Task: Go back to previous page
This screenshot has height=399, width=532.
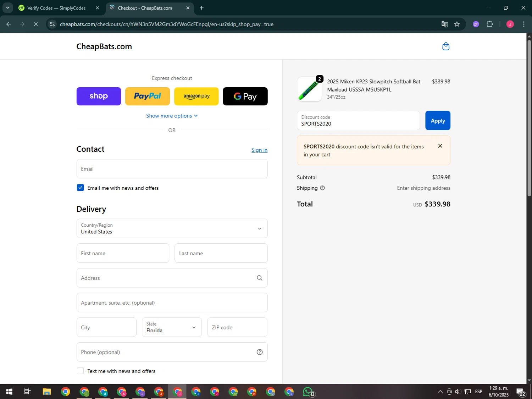Action: point(9,24)
